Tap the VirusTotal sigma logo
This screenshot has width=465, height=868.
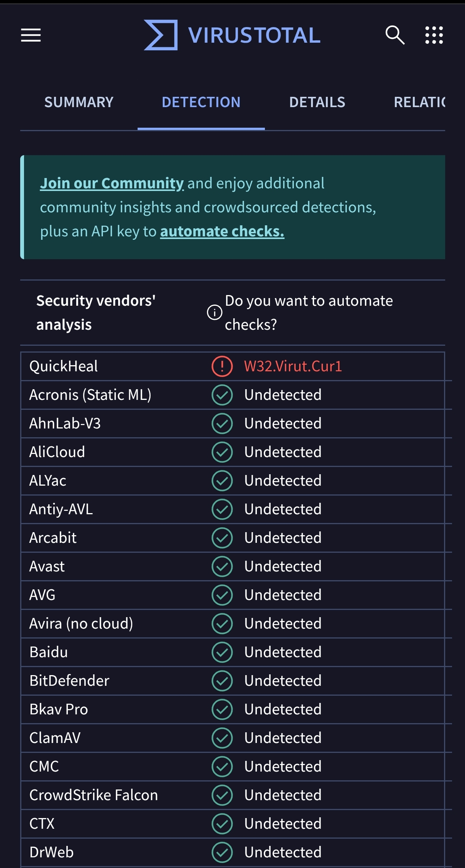coord(160,35)
